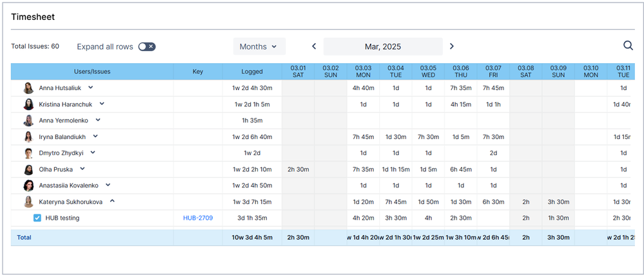This screenshot has height=275, width=644.
Task: Open the timesheet search magnifier icon
Action: point(628,46)
